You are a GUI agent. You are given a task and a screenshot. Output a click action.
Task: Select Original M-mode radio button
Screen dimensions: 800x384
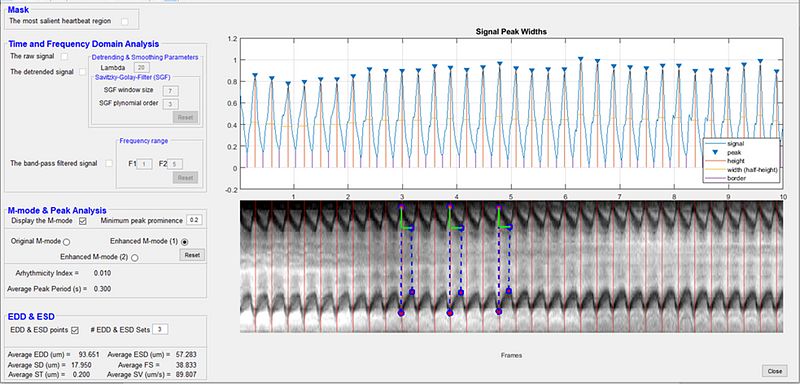66,241
